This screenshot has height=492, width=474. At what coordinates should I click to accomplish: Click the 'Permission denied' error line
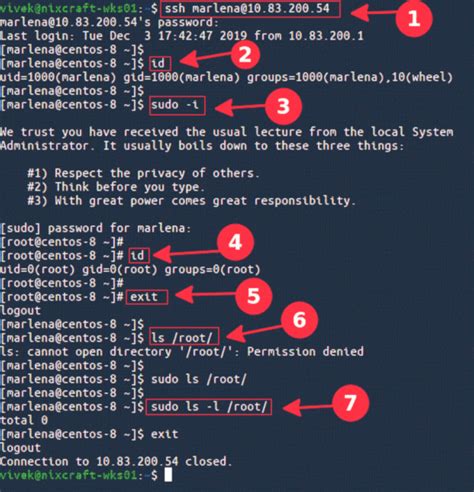[182, 352]
